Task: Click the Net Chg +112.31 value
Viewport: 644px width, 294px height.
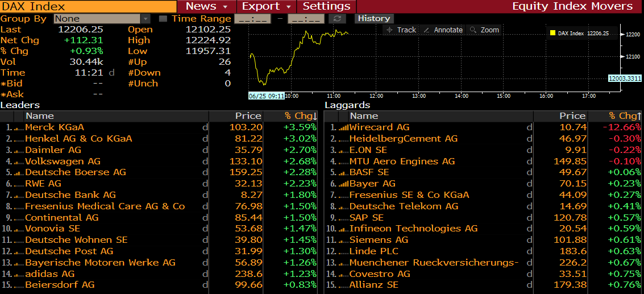Action: pyautogui.click(x=84, y=40)
